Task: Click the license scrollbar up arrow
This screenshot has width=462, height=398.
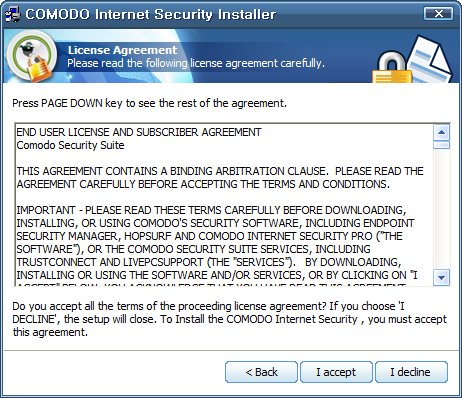Action: point(442,132)
